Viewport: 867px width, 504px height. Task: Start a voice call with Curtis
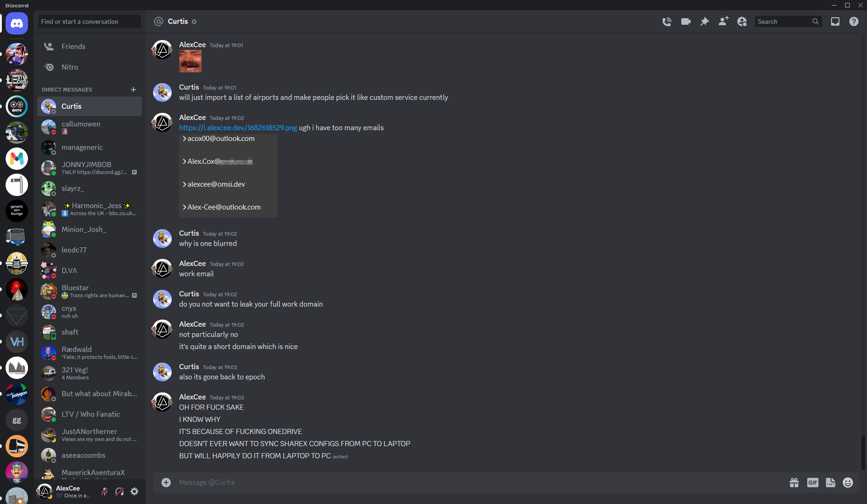point(667,21)
